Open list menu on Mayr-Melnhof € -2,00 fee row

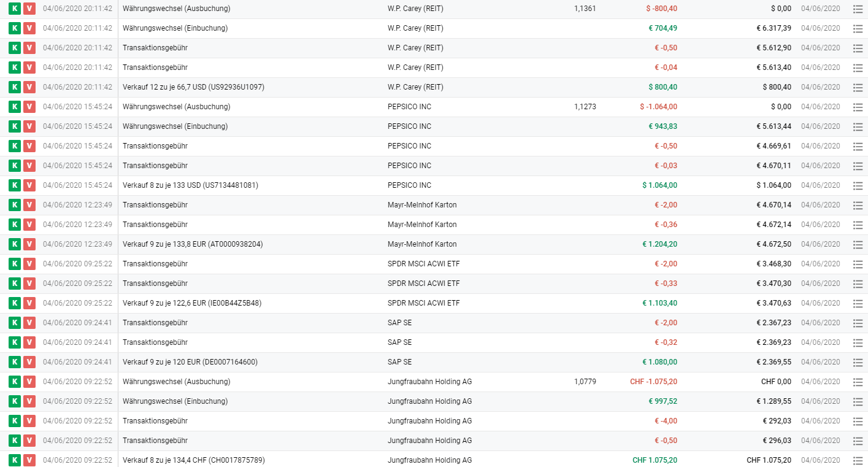pyautogui.click(x=858, y=205)
